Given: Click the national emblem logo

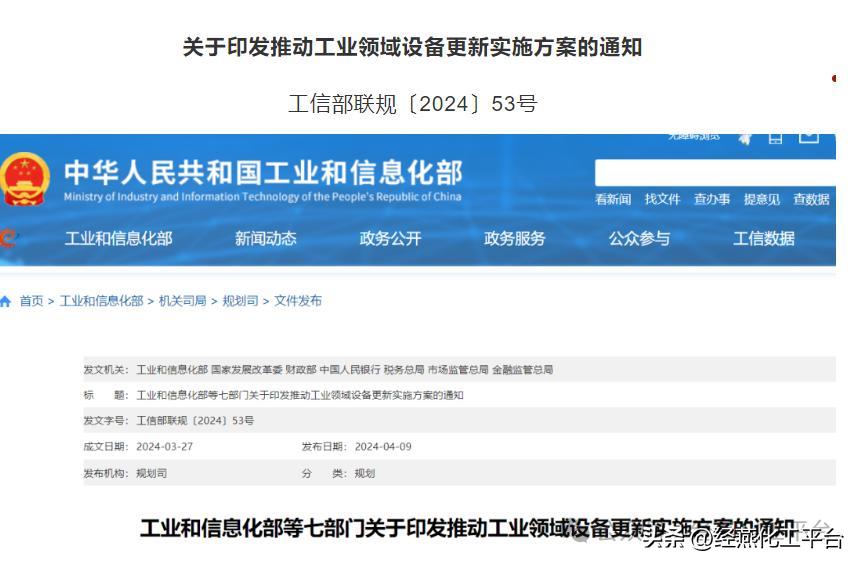Looking at the screenshot, I should tap(24, 179).
